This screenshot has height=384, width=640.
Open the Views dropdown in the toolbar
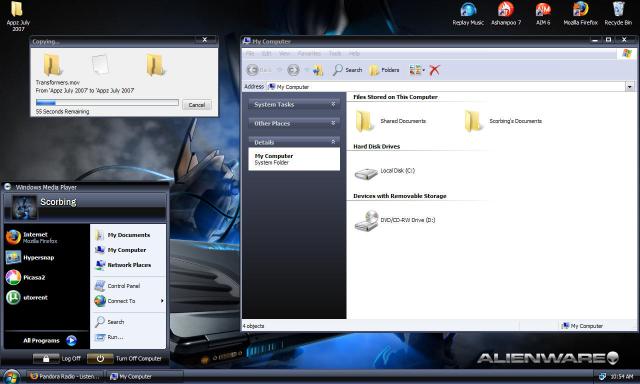(x=417, y=70)
